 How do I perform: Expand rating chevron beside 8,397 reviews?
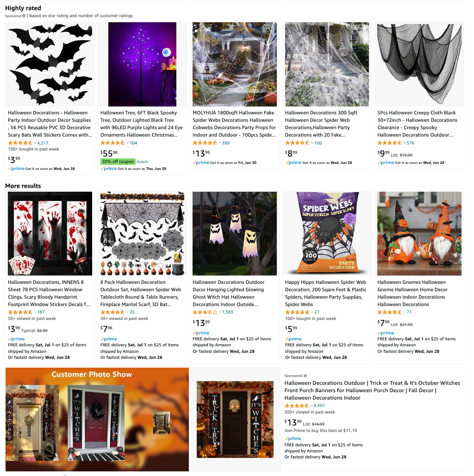click(312, 406)
